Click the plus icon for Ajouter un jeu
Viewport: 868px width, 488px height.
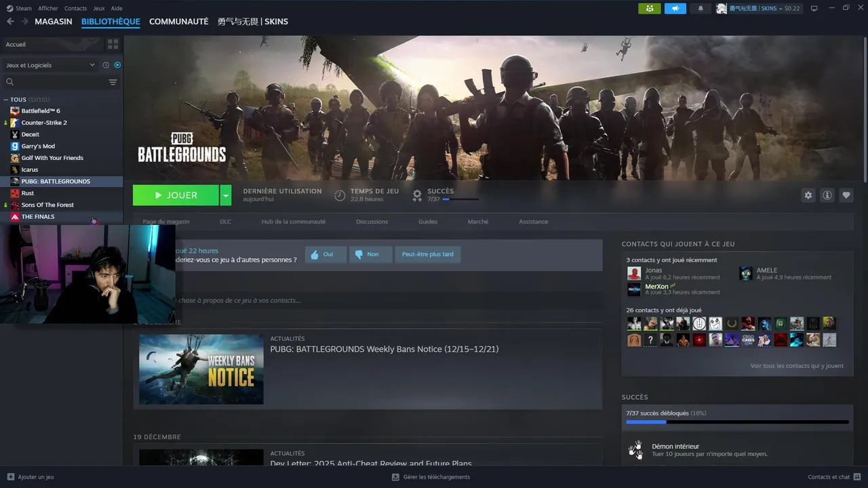[10, 476]
